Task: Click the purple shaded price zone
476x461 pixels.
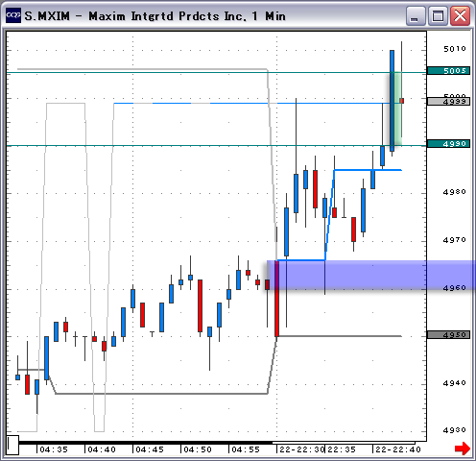Action: pos(371,276)
